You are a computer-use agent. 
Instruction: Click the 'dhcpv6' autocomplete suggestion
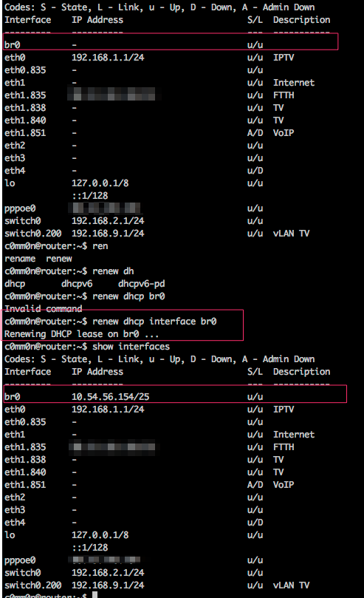click(77, 284)
